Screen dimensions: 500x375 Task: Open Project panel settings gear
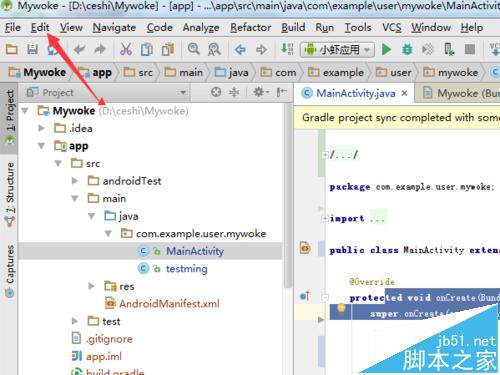[261, 92]
